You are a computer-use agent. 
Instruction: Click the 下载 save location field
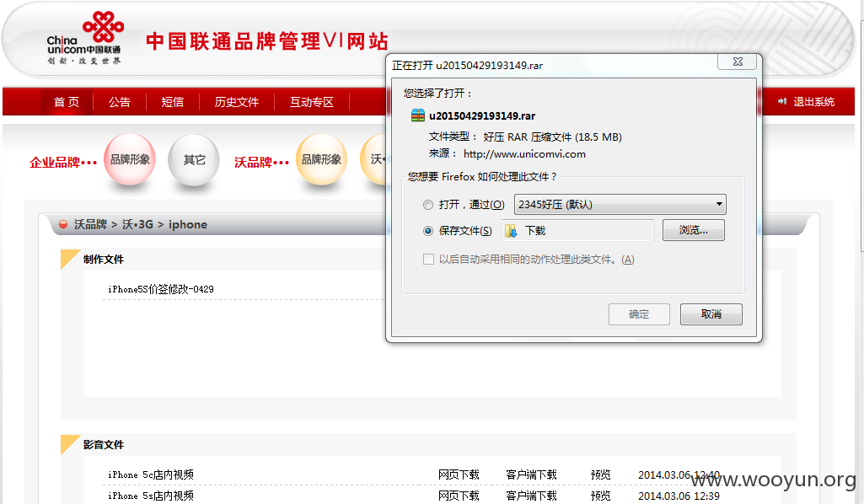577,230
